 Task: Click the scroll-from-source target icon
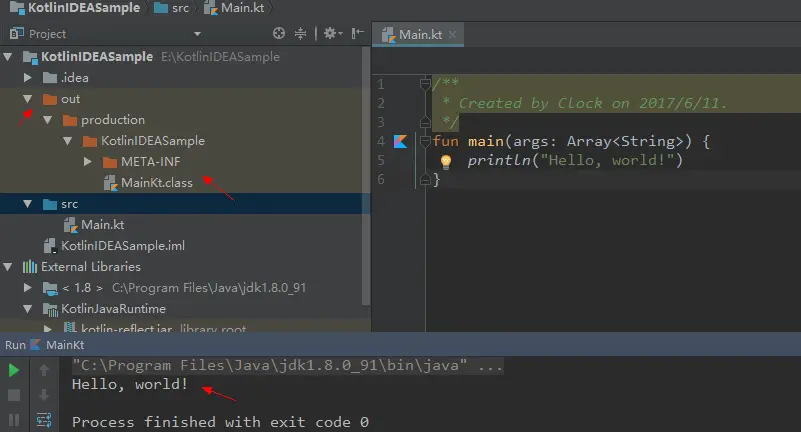click(278, 34)
